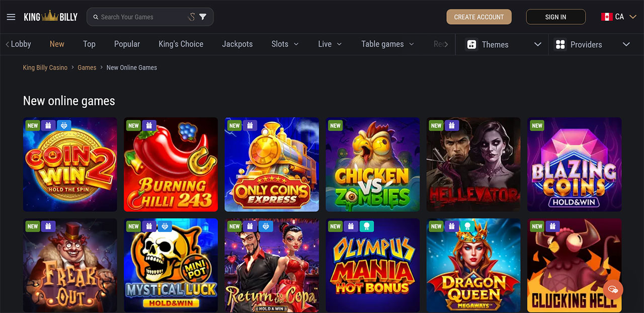Open the CA country language selector
Image resolution: width=644 pixels, height=313 pixels.
tap(619, 17)
